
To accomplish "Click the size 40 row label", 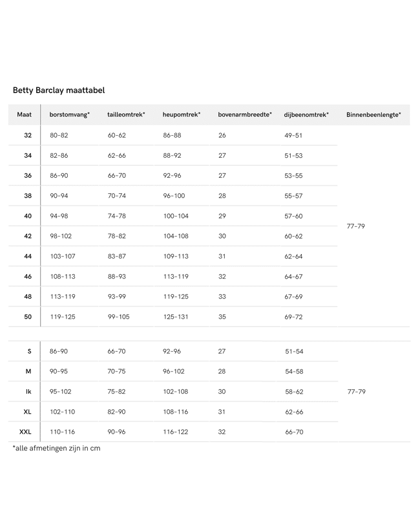I will pos(28,216).
